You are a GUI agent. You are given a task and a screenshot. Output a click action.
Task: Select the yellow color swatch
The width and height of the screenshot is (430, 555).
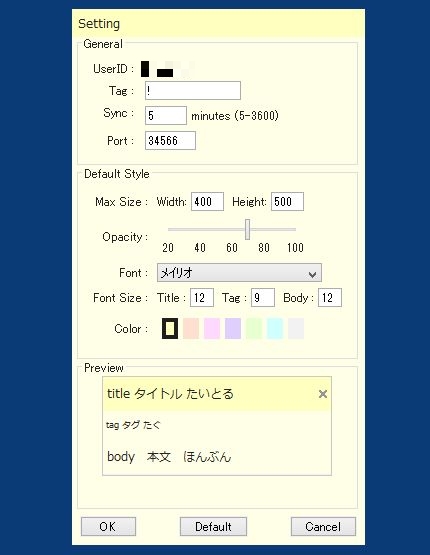[170, 328]
